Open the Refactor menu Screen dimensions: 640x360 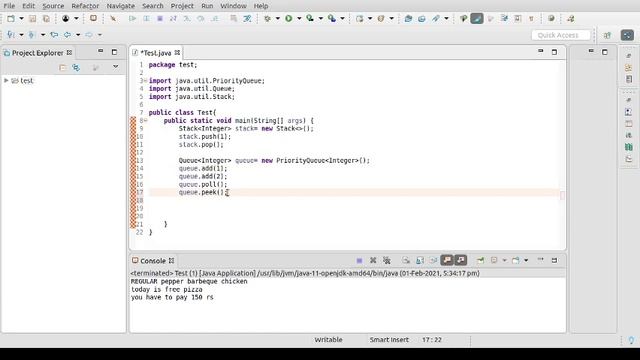pos(85,6)
